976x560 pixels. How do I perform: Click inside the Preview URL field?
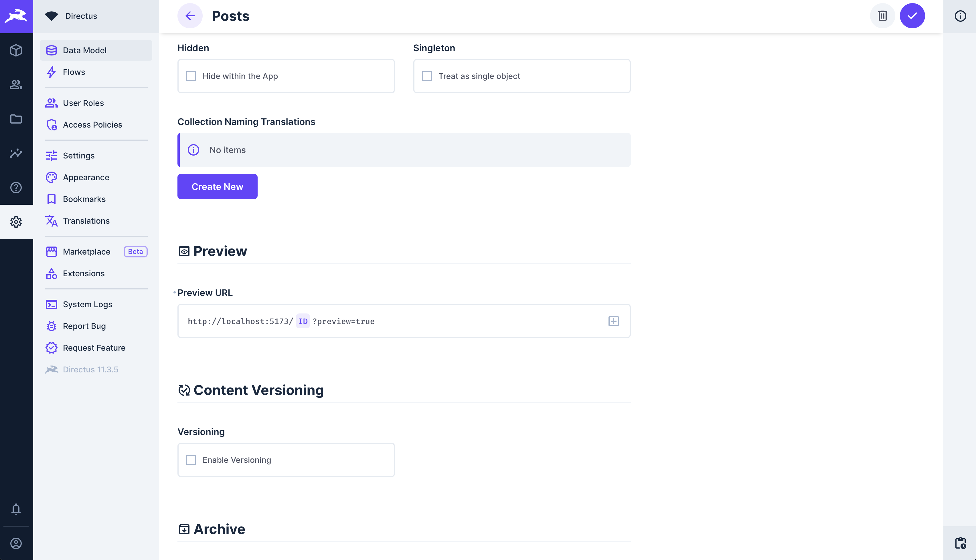tap(442, 321)
